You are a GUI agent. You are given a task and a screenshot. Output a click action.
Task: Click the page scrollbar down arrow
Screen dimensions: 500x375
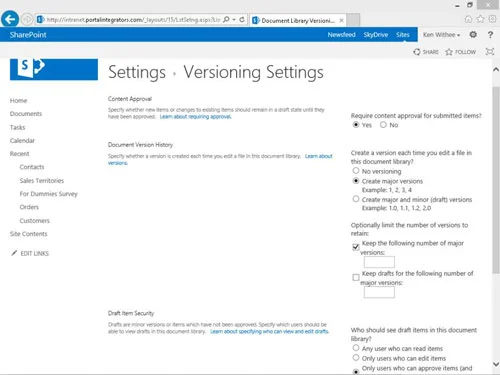(x=496, y=364)
